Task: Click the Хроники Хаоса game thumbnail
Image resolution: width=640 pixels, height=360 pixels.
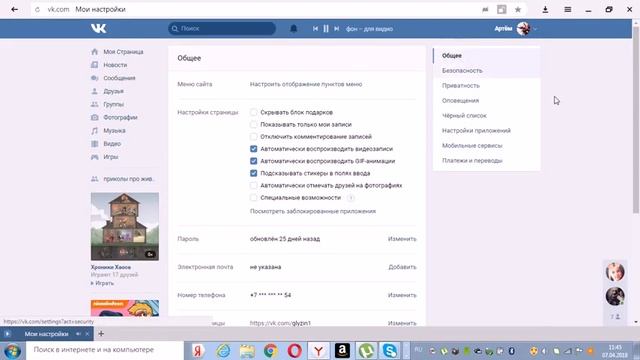Action: click(125, 227)
